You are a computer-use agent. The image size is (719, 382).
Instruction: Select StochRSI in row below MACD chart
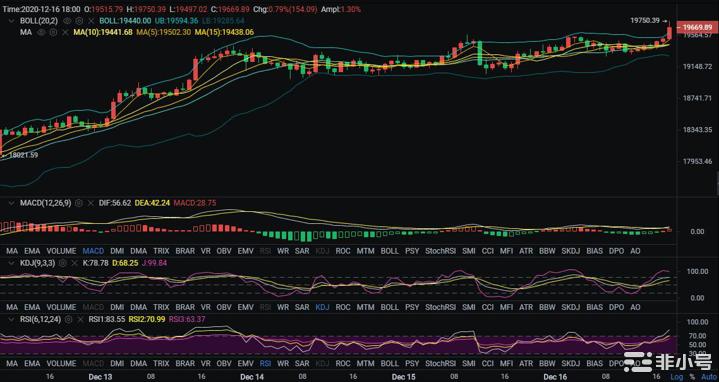(x=440, y=251)
